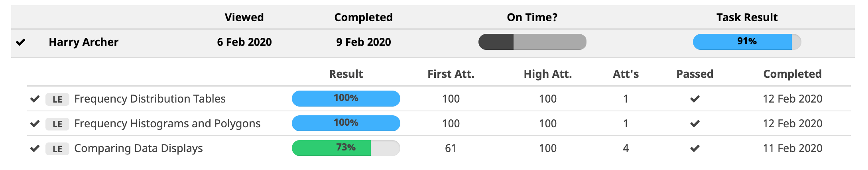The image size is (868, 170).
Task: Click the checkmark beside Harry Archer
Action: point(21,42)
